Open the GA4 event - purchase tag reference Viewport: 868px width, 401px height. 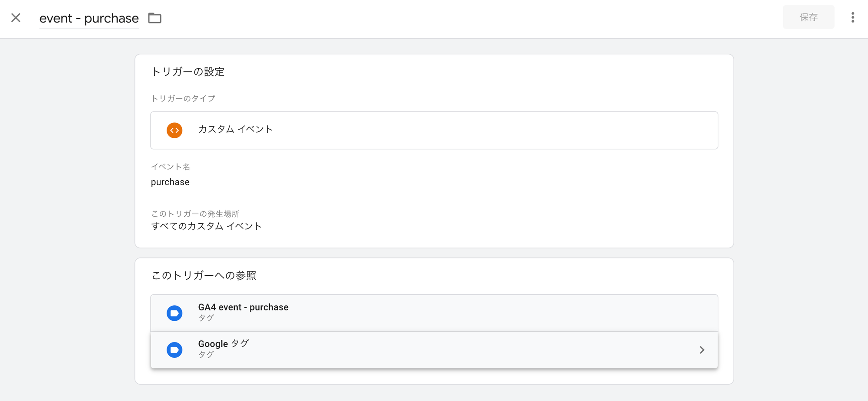point(434,313)
